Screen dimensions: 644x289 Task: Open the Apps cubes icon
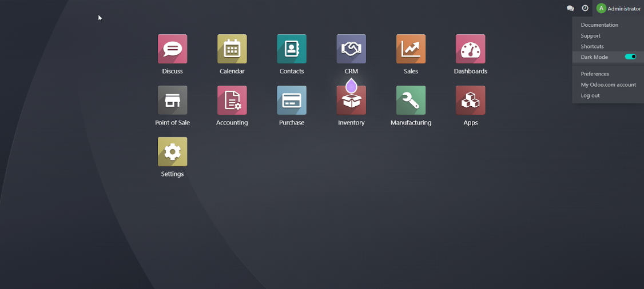click(470, 100)
